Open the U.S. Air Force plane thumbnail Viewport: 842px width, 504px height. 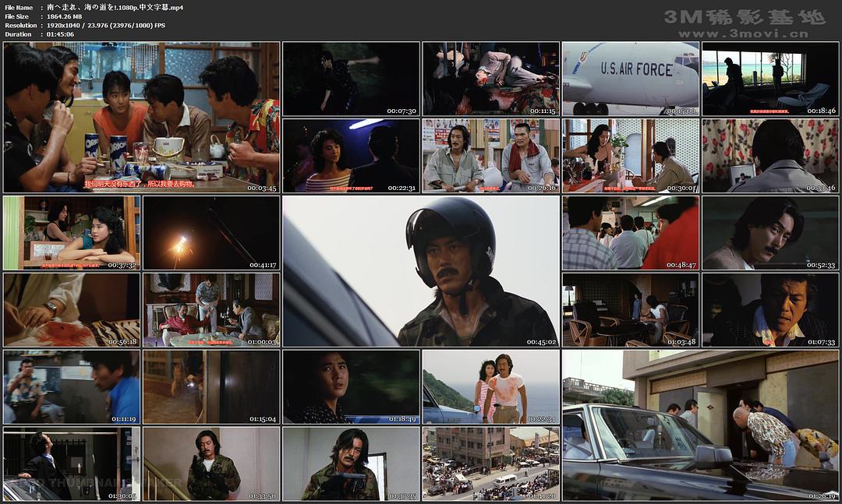coord(631,79)
